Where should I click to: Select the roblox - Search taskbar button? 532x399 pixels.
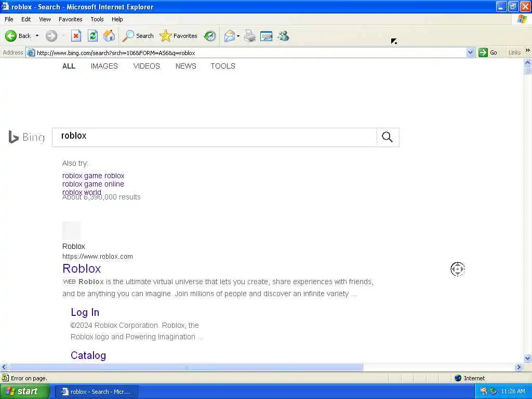(x=97, y=392)
